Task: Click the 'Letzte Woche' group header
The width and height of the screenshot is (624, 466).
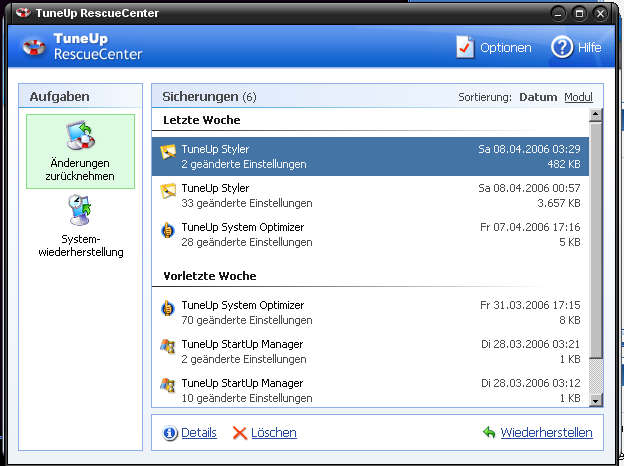Action: pos(202,120)
